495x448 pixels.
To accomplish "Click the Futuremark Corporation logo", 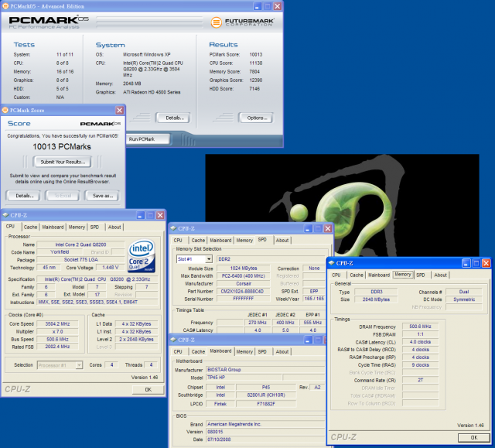I will pos(242,22).
